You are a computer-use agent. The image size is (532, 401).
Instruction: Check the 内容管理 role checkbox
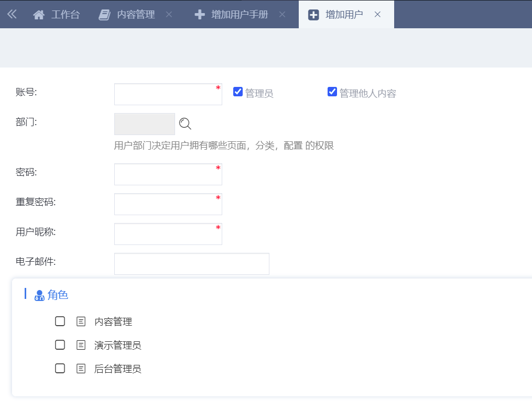60,321
